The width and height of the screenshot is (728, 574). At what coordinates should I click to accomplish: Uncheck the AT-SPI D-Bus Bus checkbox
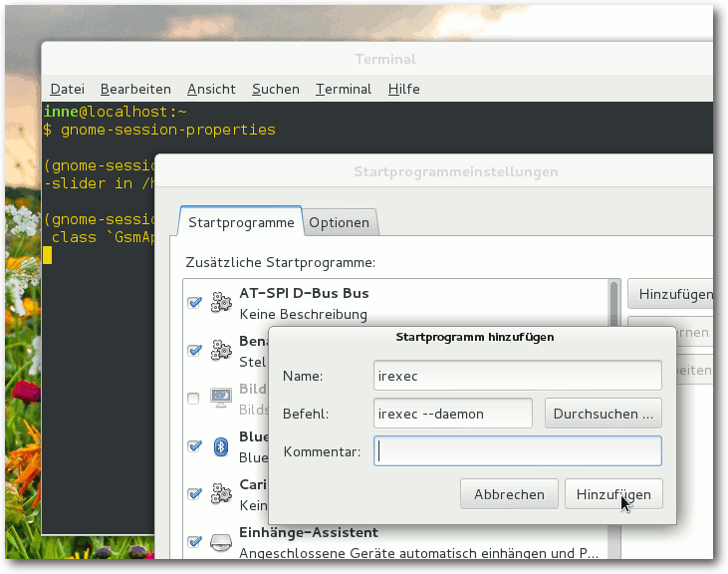click(194, 303)
